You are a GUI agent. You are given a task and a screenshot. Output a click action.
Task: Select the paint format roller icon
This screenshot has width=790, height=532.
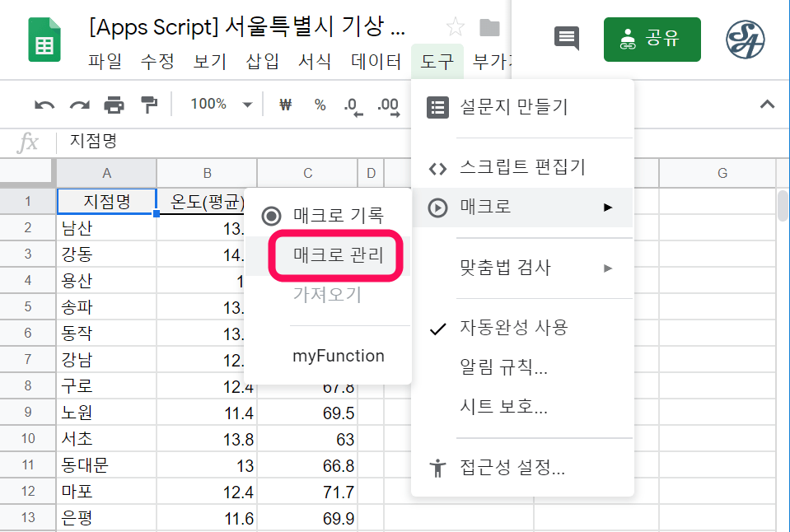[x=148, y=105]
